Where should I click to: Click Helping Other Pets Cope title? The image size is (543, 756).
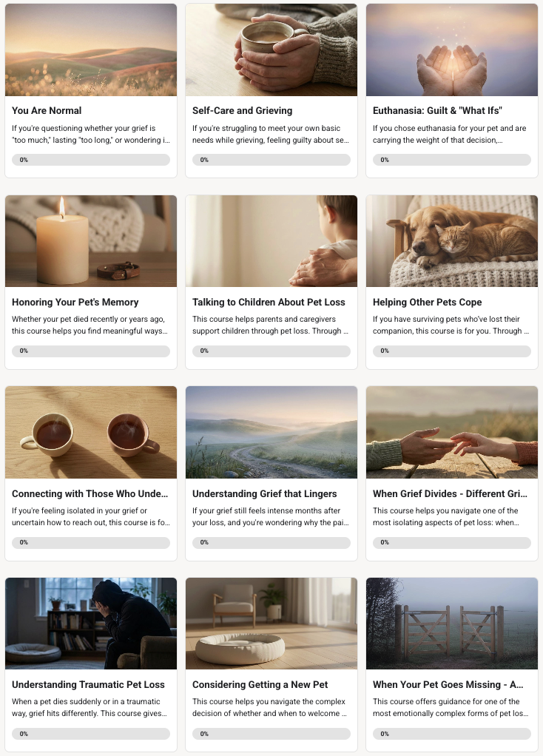(428, 302)
